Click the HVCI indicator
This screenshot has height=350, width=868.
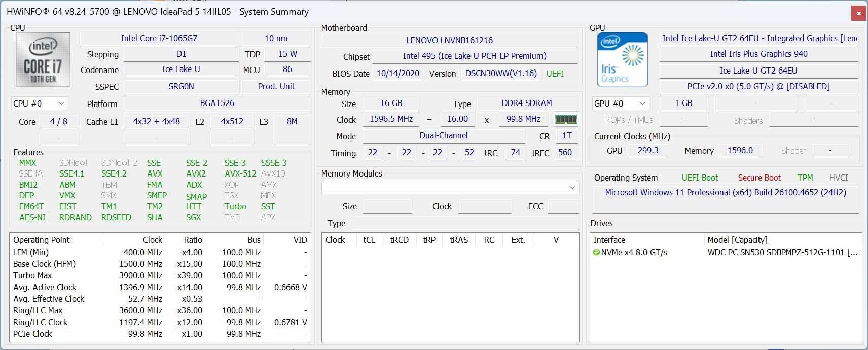[x=839, y=178]
